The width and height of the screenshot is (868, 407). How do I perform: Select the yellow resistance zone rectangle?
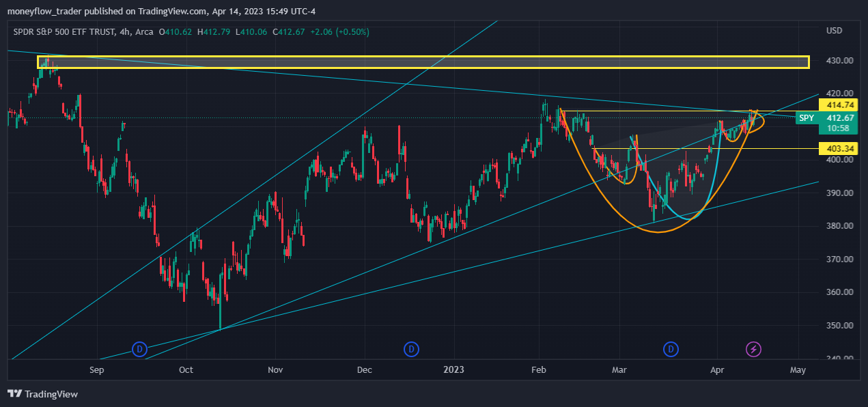coord(423,62)
